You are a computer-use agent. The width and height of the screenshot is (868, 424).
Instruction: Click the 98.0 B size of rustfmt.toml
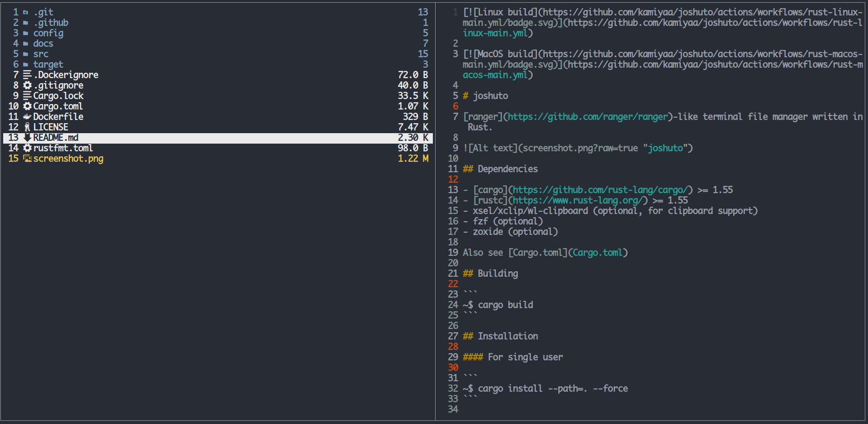[x=413, y=148]
